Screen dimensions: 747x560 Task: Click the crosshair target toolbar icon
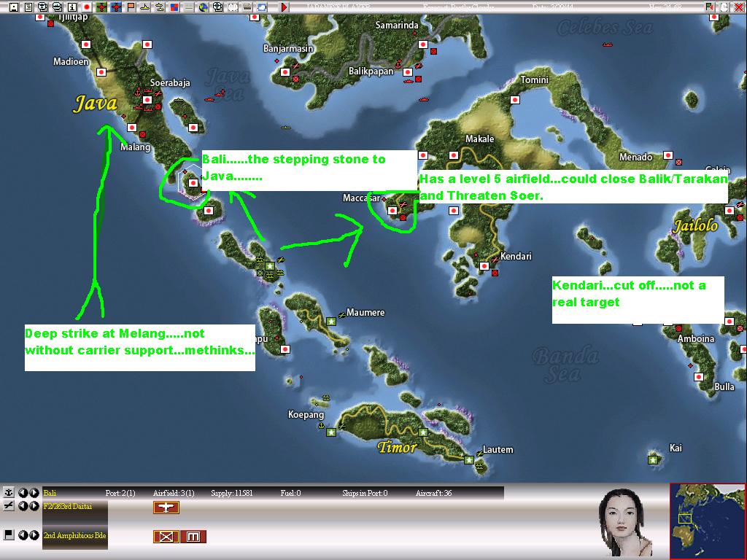coord(217,7)
